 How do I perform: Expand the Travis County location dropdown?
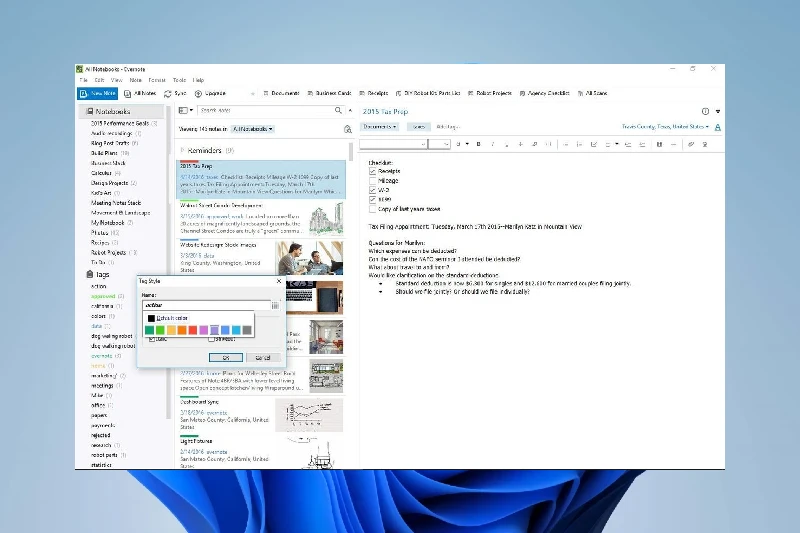666,127
